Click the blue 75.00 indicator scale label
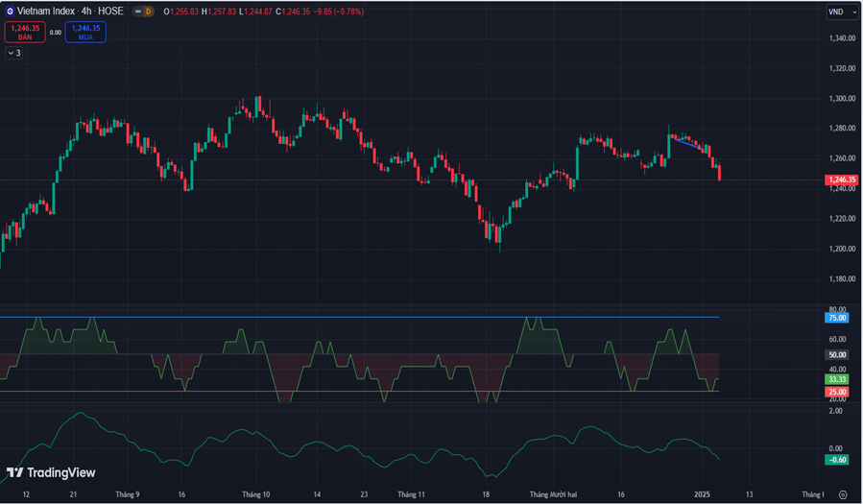The image size is (863, 504). pos(836,317)
